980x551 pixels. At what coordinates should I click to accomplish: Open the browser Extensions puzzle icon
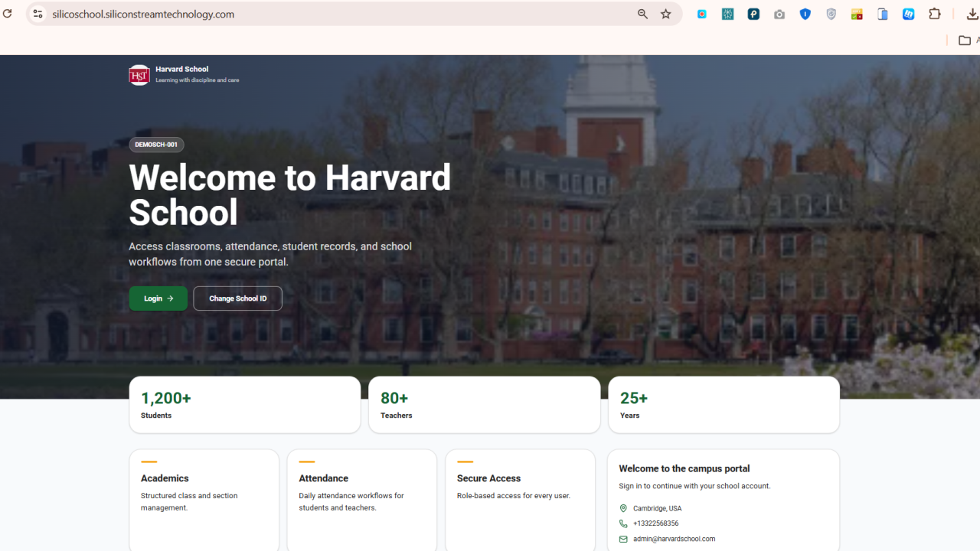point(935,14)
